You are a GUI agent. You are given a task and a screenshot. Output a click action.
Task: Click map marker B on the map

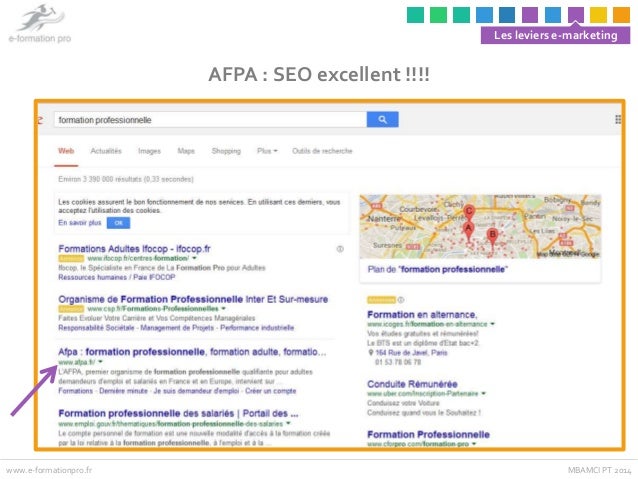(492, 238)
